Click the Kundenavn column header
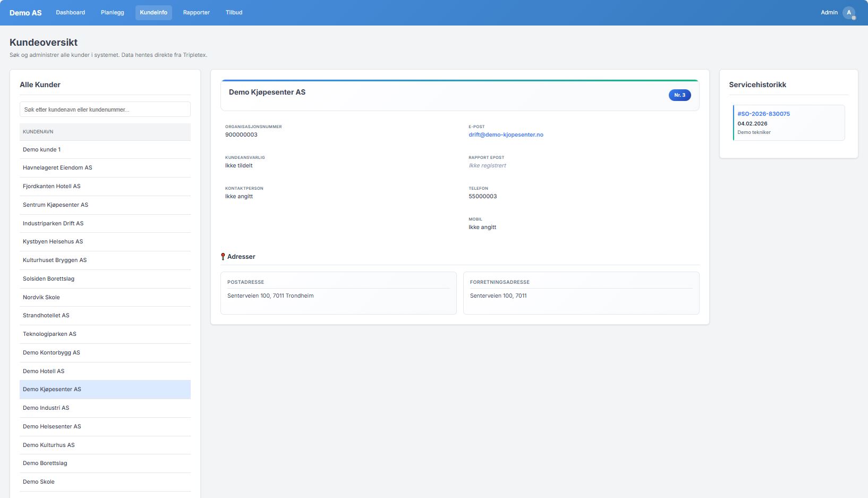Image resolution: width=868 pixels, height=498 pixels. click(x=38, y=132)
